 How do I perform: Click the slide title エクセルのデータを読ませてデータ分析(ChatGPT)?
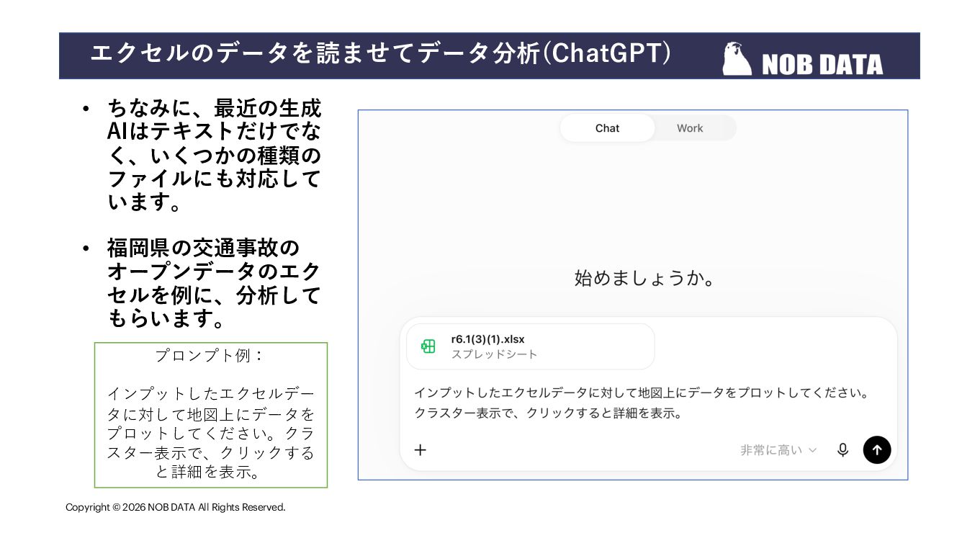[380, 53]
